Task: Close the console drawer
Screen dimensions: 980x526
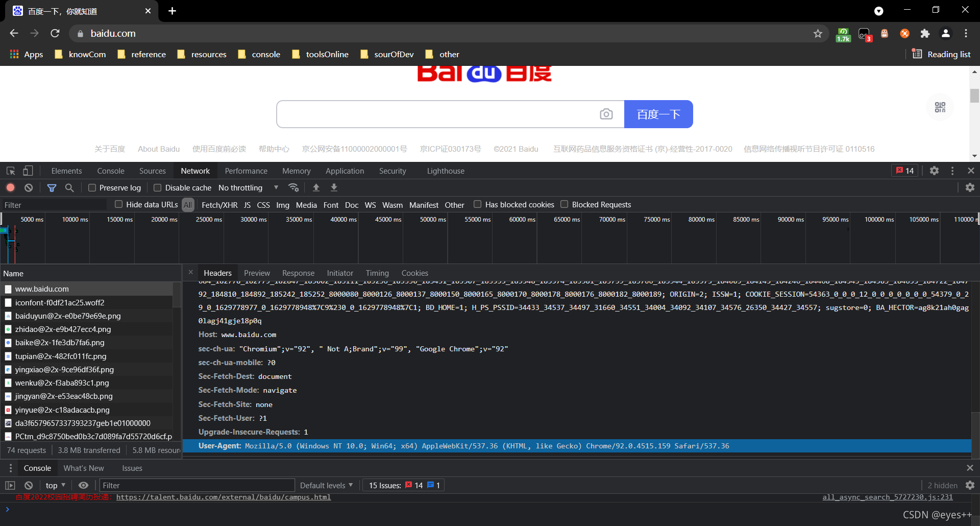Action: (970, 468)
